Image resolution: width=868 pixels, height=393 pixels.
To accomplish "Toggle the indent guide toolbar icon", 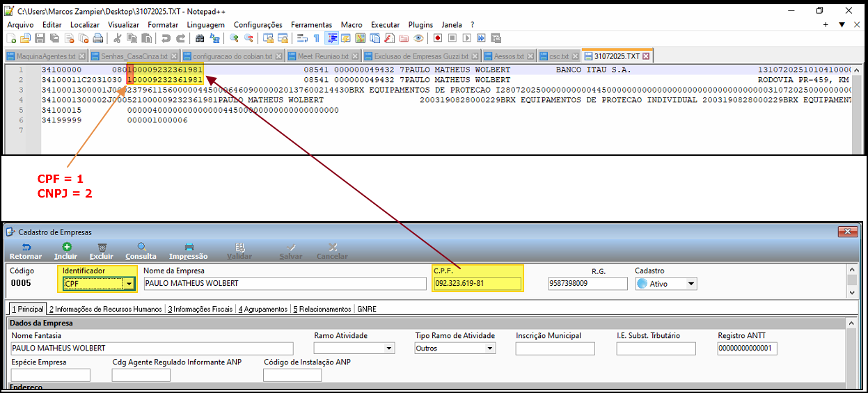I will tap(332, 38).
